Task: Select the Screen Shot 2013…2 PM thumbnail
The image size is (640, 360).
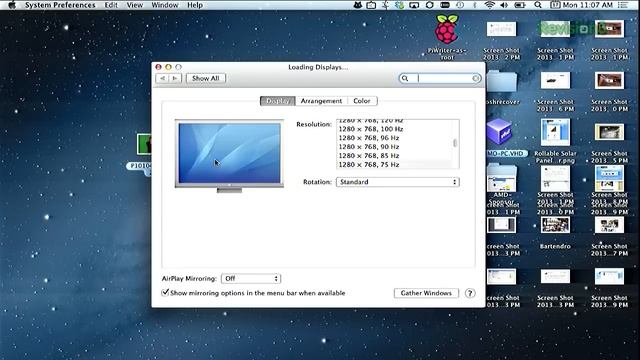Action: pyautogui.click(x=501, y=29)
